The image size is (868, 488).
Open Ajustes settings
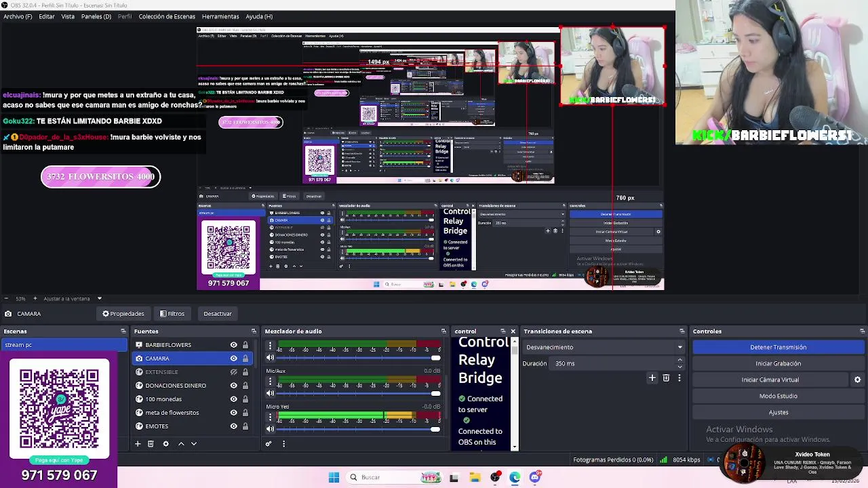[778, 412]
